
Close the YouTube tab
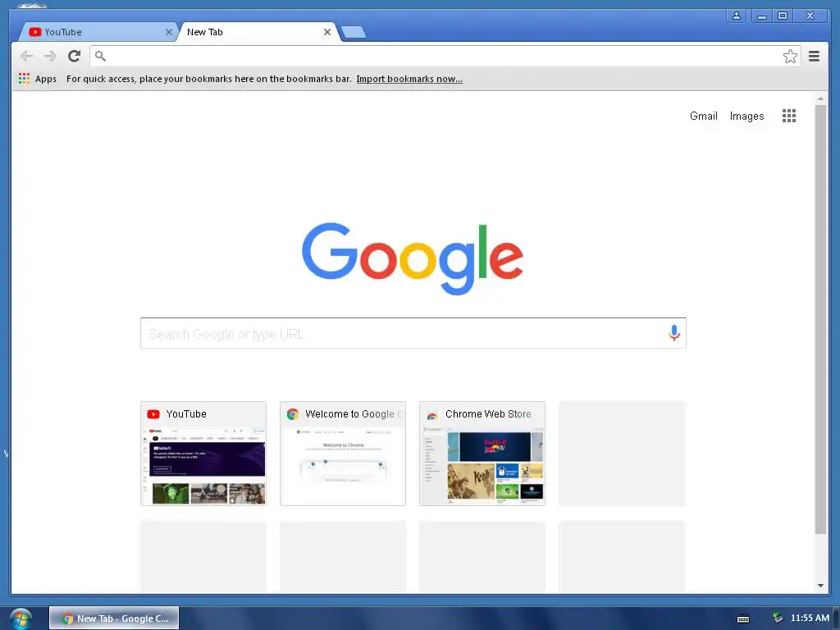168,32
